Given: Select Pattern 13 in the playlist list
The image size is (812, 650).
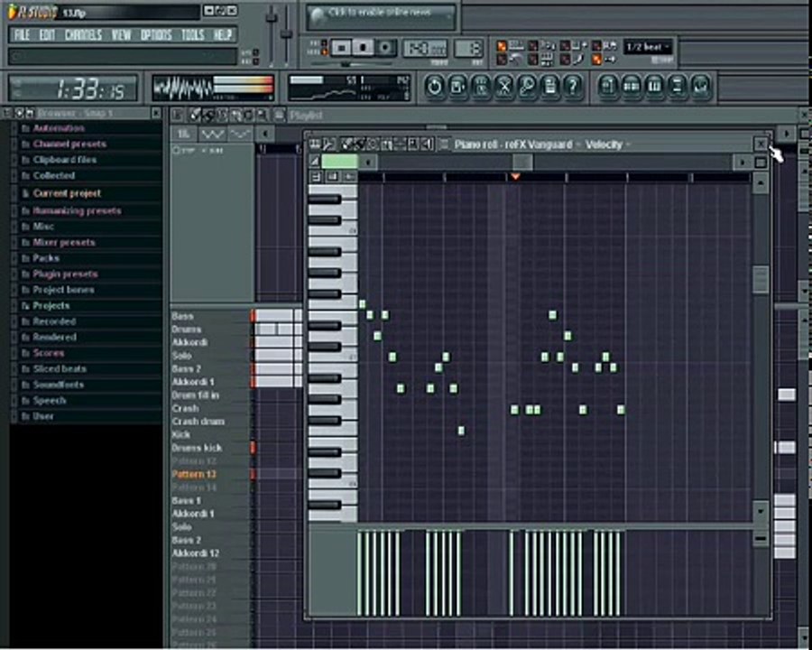Looking at the screenshot, I should tap(194, 474).
